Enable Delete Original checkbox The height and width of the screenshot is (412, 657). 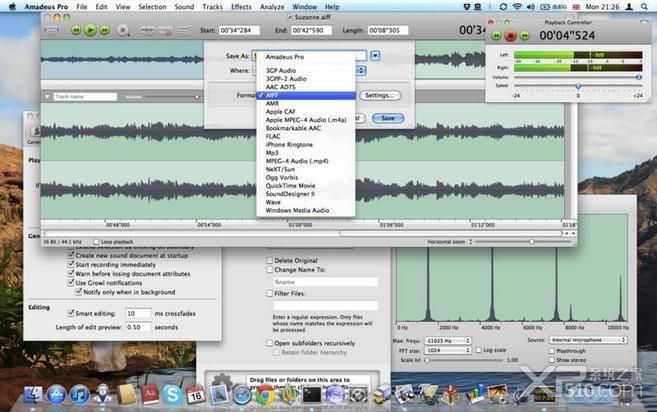tap(269, 260)
